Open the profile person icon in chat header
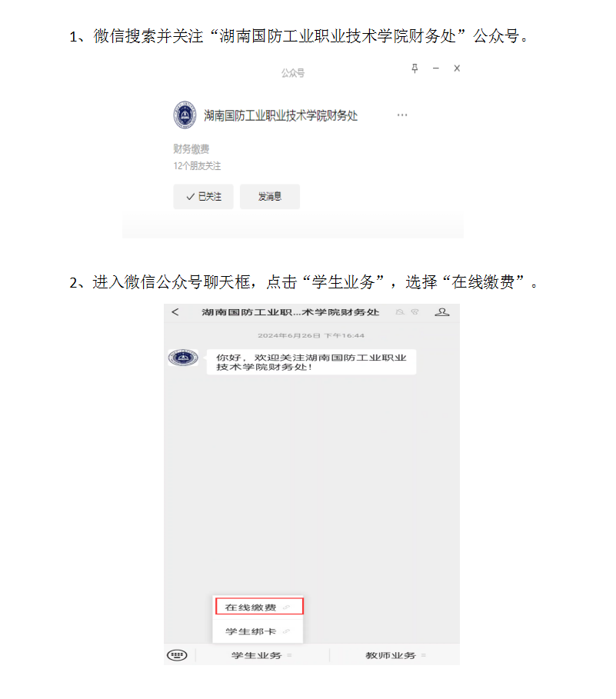616x699 pixels. pos(441,312)
